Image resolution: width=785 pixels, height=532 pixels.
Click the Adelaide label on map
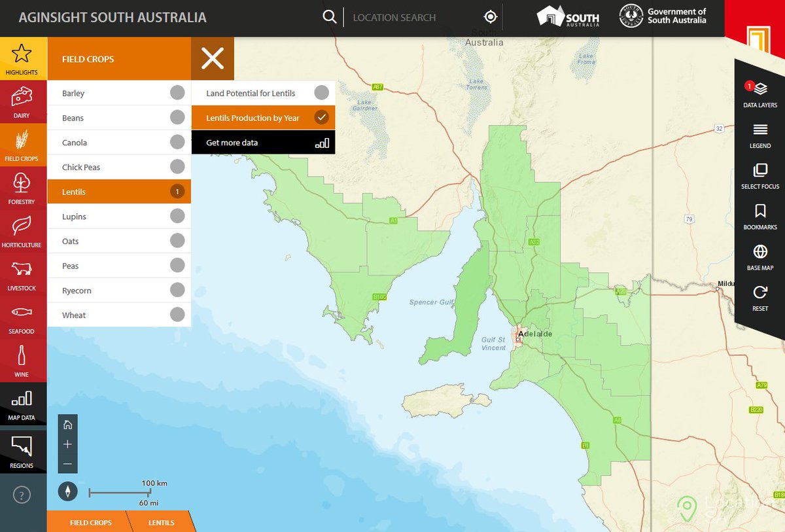[535, 334]
